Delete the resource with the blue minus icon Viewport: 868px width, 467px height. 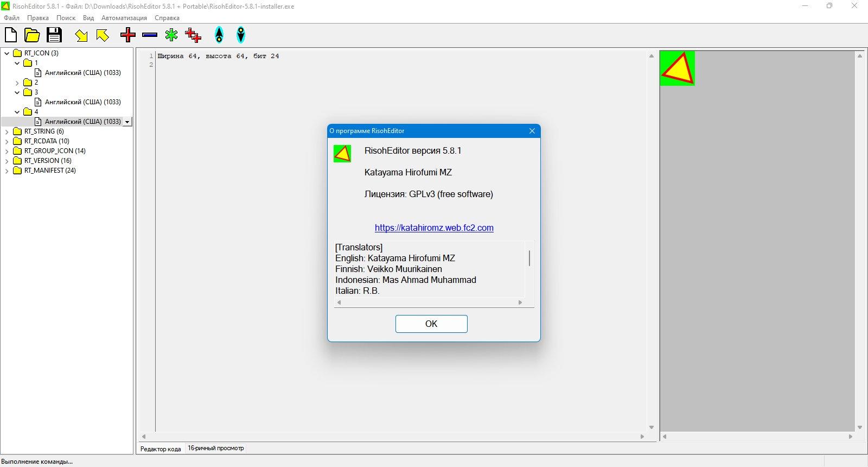(x=150, y=35)
